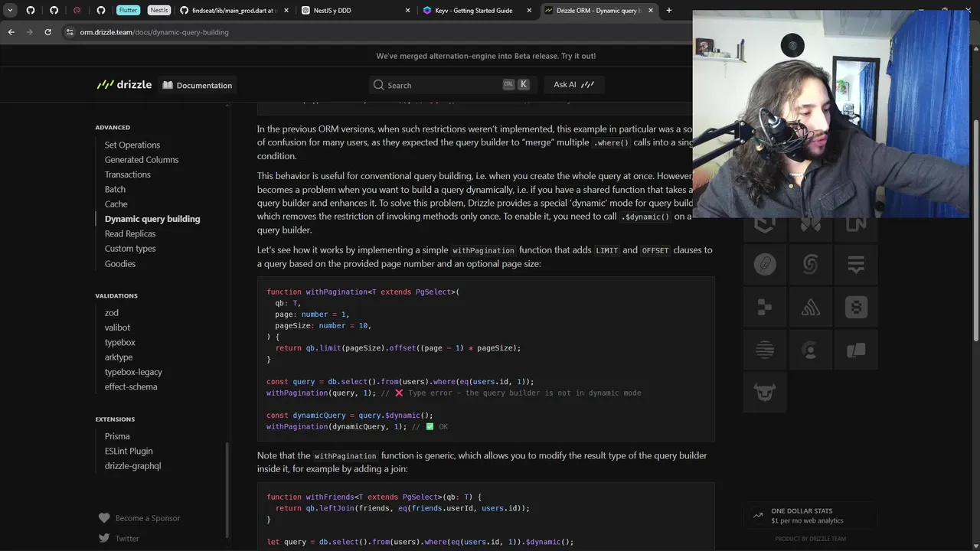Open Transactions docs page
Screen dimensions: 980x551
(x=128, y=174)
